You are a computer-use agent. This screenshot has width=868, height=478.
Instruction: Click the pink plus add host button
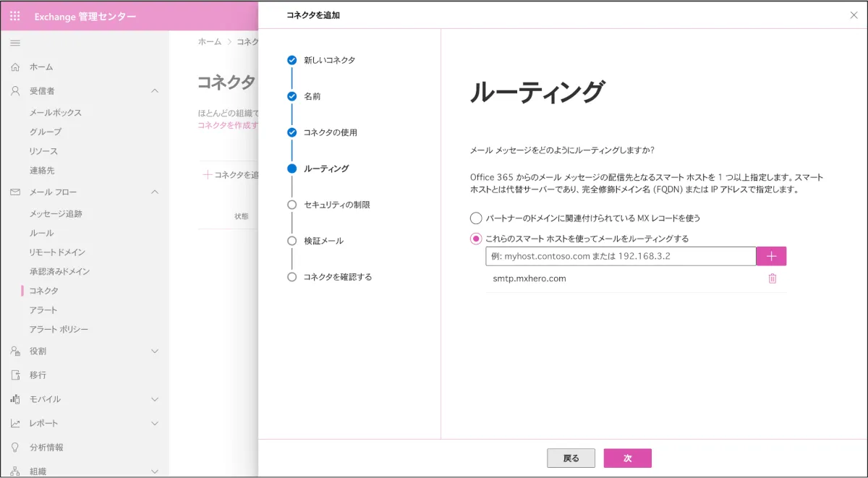[771, 256]
